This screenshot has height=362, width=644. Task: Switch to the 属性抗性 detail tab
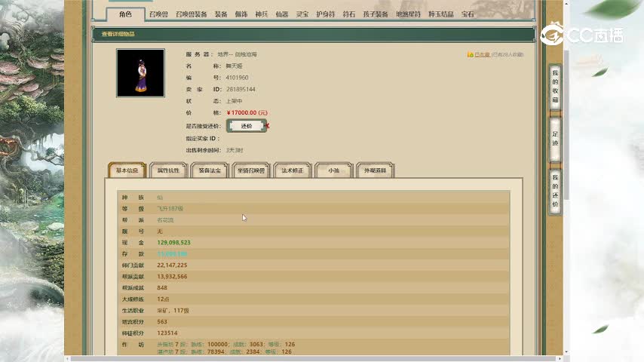tap(168, 170)
